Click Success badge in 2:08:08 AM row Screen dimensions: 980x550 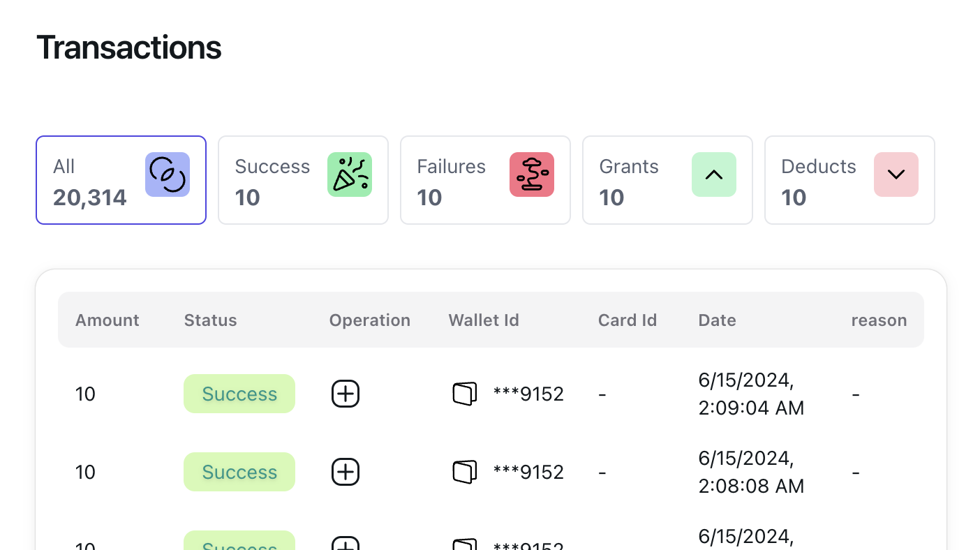pyautogui.click(x=239, y=472)
